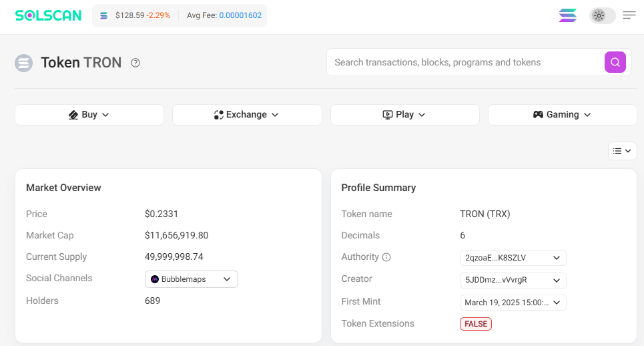Click the Avg Fee value link

(240, 15)
